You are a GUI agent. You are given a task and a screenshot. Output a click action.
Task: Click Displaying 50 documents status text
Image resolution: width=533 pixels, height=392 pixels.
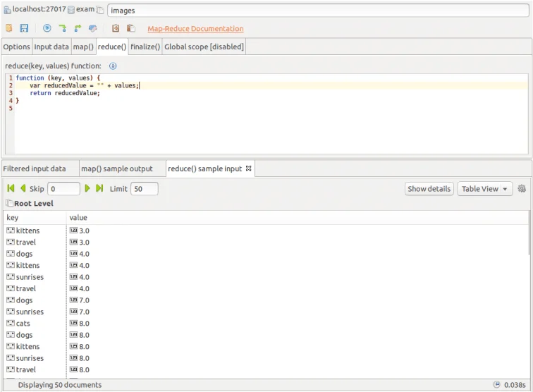60,385
